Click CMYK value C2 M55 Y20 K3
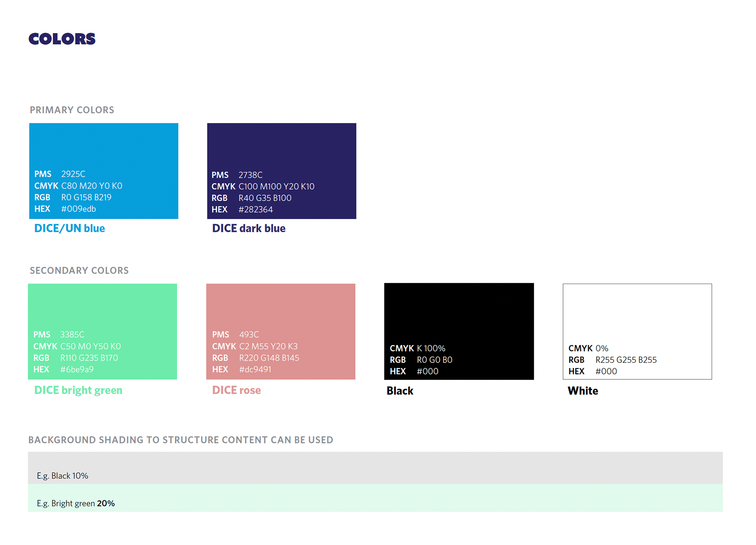Image resolution: width=756 pixels, height=545 pixels. click(268, 346)
